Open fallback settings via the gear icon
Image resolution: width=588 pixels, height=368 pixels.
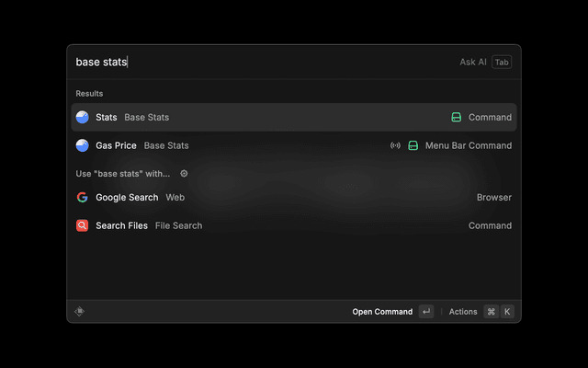pyautogui.click(x=184, y=174)
